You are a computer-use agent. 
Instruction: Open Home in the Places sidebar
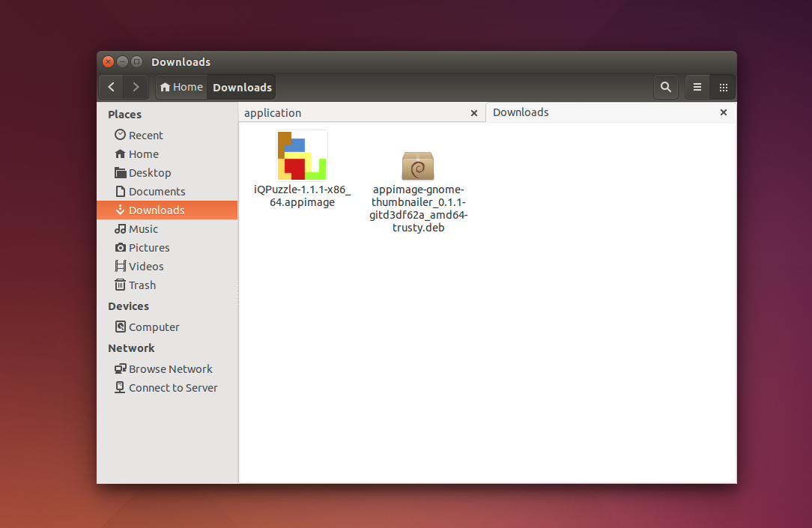(167, 154)
